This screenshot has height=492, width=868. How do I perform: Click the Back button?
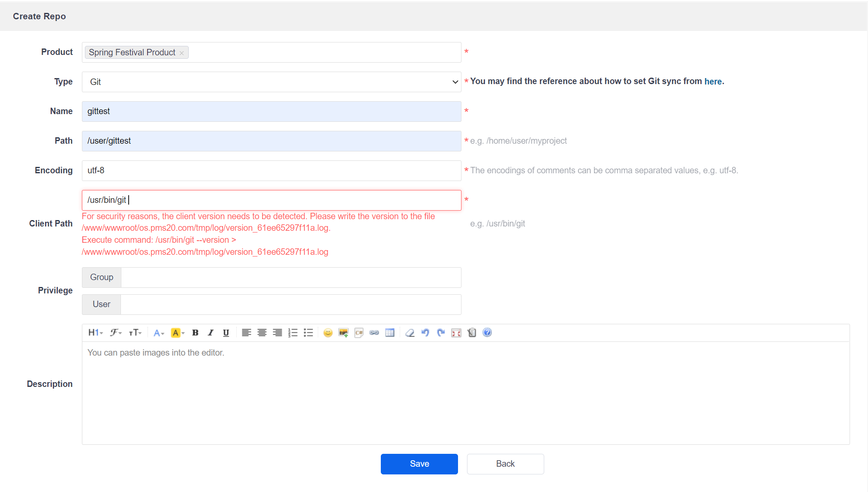[x=505, y=464]
